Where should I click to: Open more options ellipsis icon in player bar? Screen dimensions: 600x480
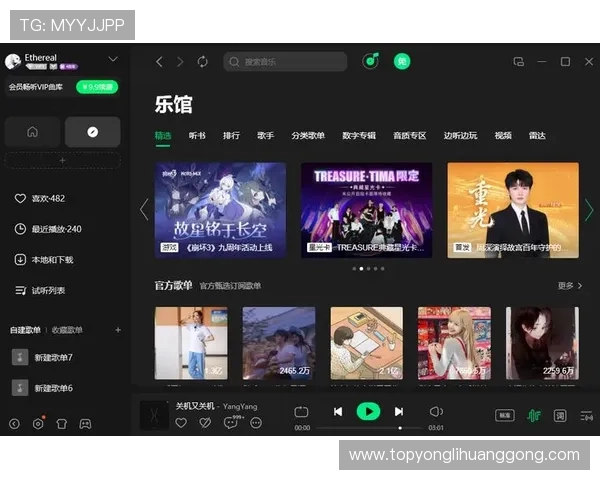[256, 423]
